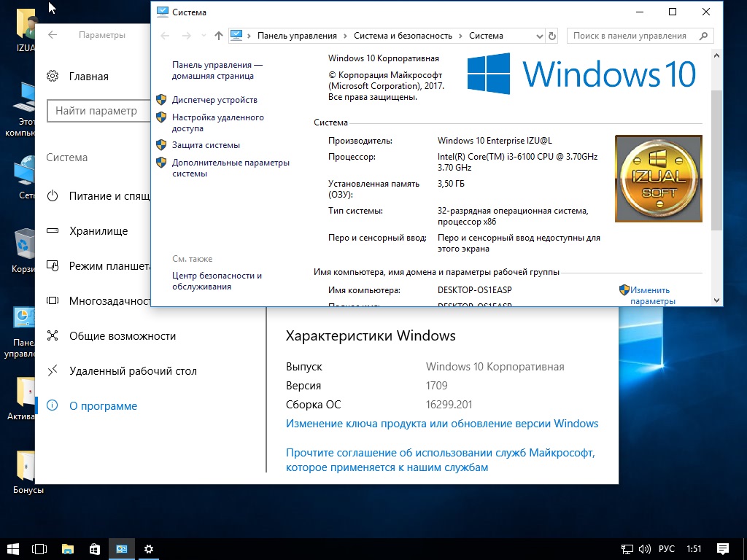Open advanced system settings (Дополнительные параметры системы)
Image resolution: width=747 pixels, height=560 pixels.
[x=231, y=168]
